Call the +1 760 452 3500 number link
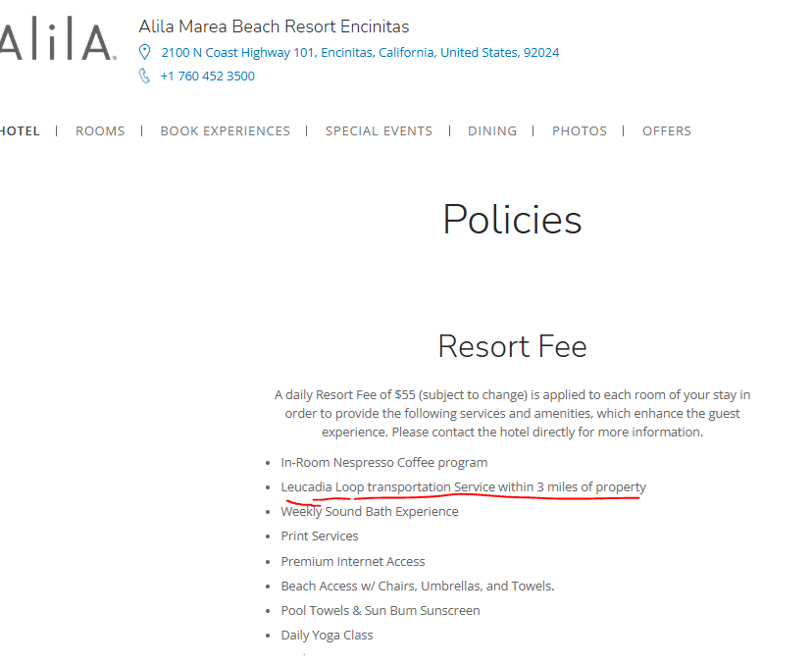 click(208, 76)
